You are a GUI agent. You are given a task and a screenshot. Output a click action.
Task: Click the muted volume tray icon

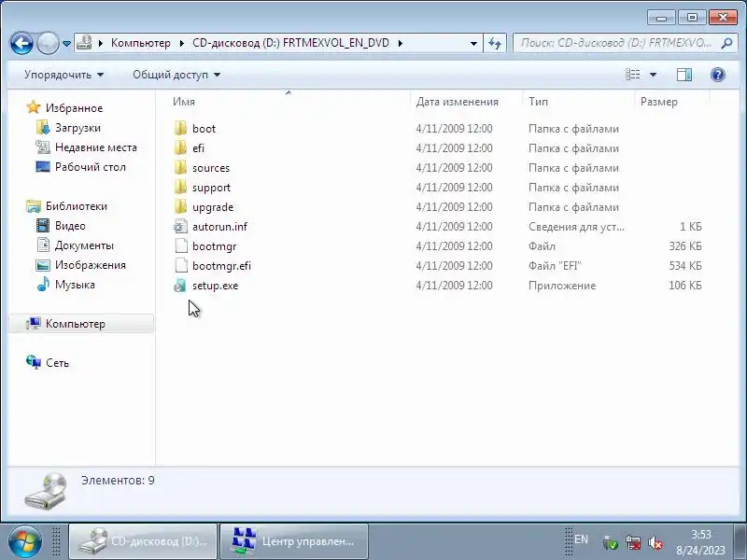[655, 543]
